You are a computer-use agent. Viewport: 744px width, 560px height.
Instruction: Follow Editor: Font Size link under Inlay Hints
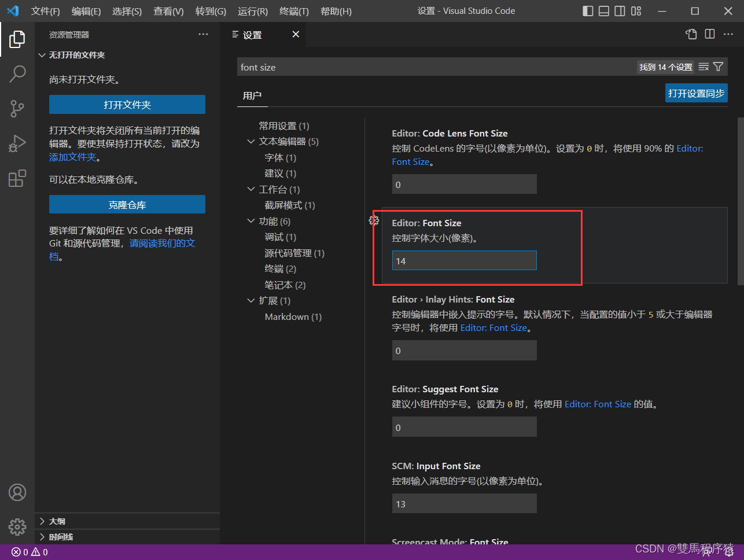click(493, 327)
